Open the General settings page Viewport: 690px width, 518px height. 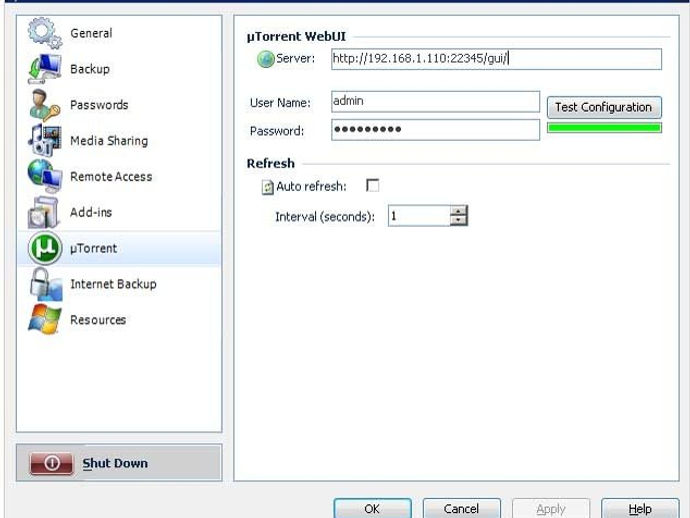click(x=119, y=33)
